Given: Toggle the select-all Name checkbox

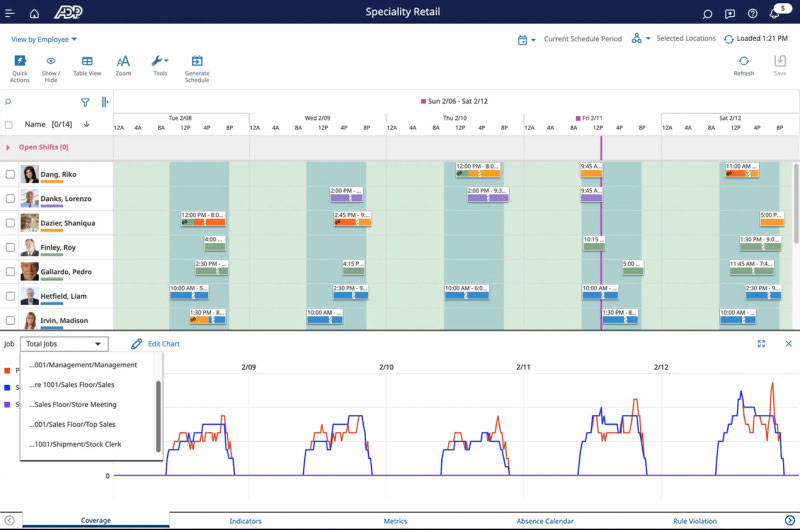Looking at the screenshot, I should pyautogui.click(x=9, y=124).
